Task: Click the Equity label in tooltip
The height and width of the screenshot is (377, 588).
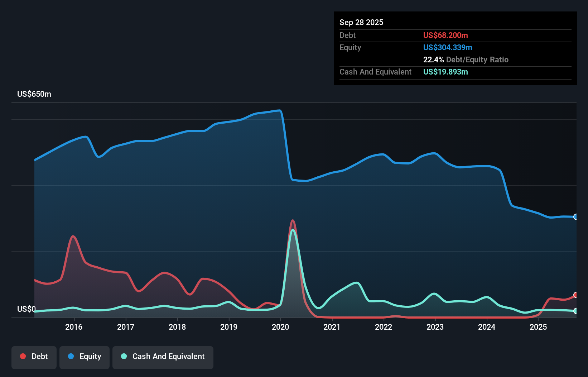Action: tap(350, 47)
